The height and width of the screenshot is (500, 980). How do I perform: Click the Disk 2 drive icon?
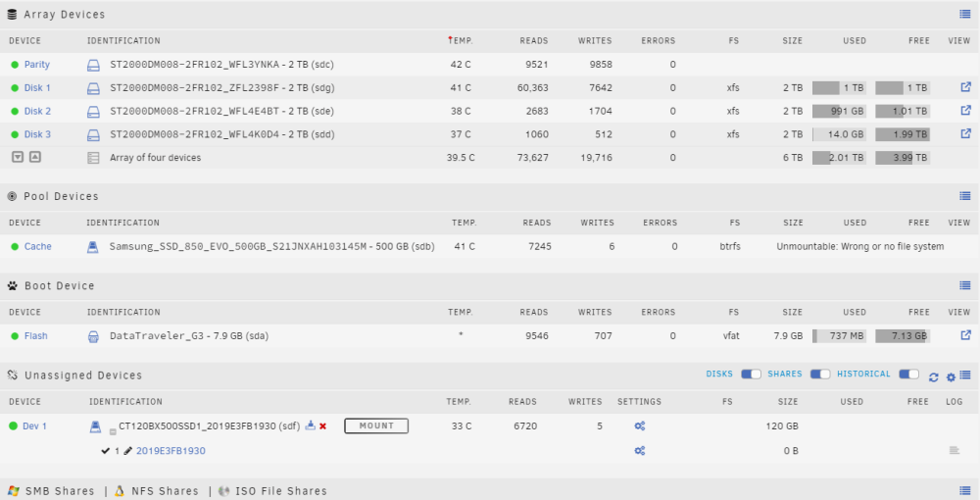[93, 111]
